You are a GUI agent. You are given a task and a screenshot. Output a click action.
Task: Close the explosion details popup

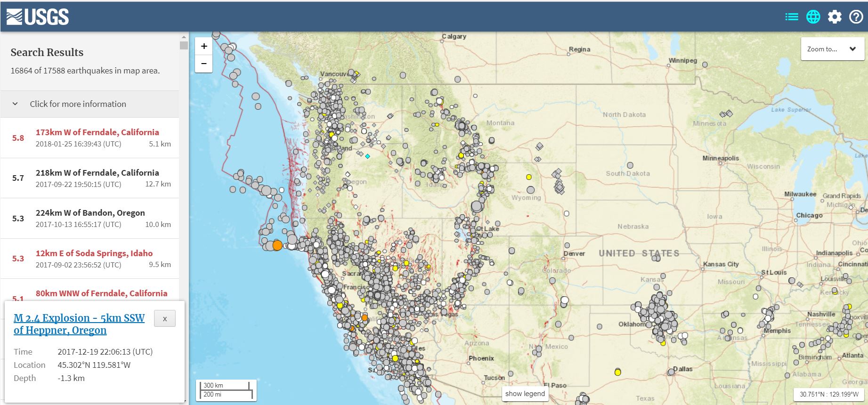pyautogui.click(x=165, y=318)
